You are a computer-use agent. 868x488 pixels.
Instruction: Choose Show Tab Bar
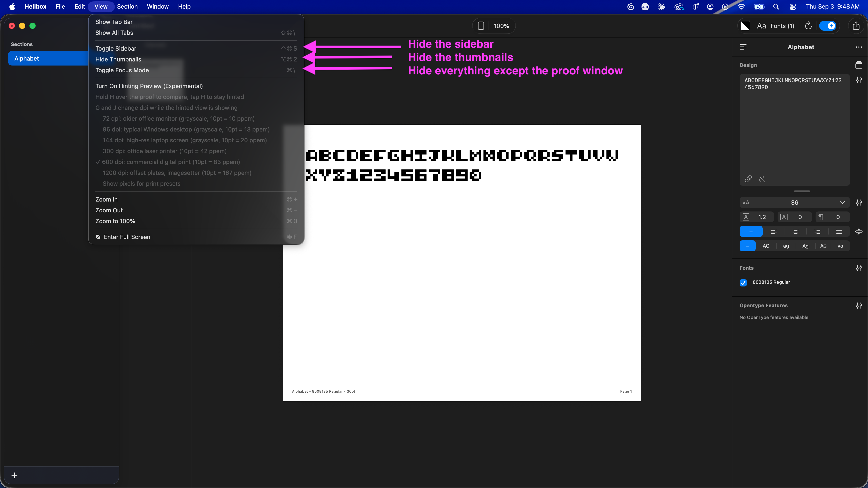click(196, 22)
